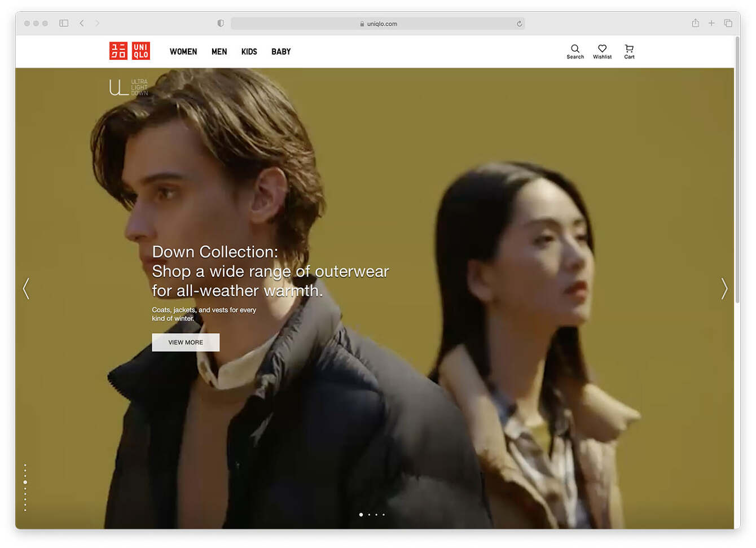Go back a slide with left arrow
Screen dimensions: 756x548
(26, 289)
